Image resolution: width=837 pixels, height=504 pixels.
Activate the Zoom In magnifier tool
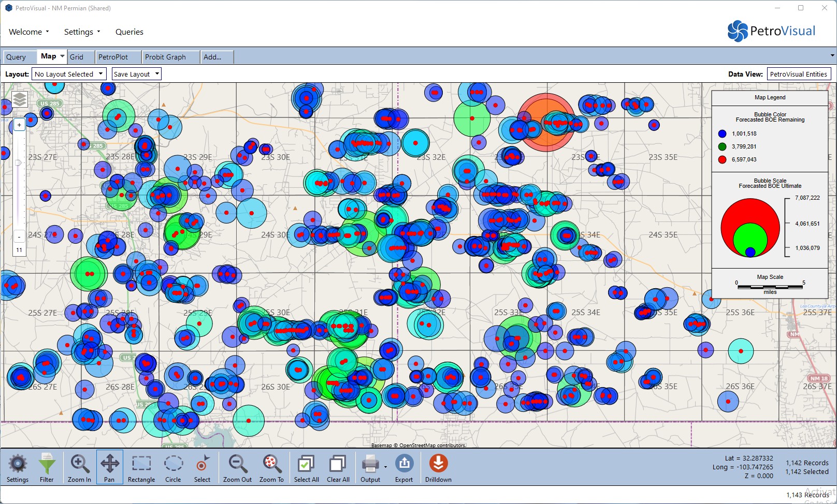79,467
